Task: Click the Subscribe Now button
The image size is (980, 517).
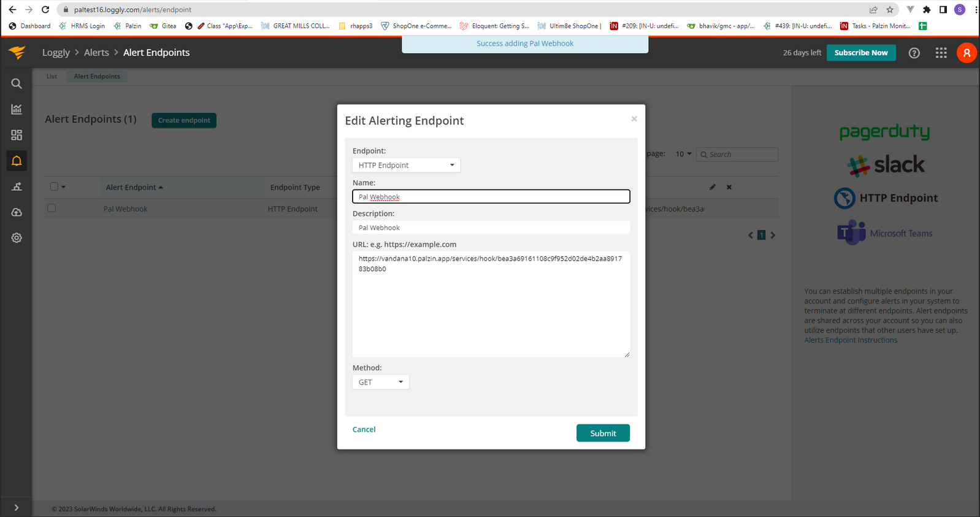Action: click(861, 53)
